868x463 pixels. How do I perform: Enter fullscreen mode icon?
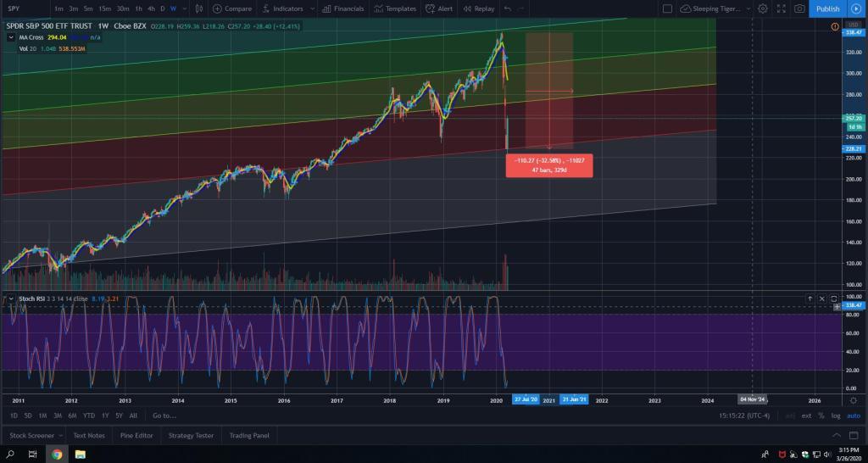point(781,8)
